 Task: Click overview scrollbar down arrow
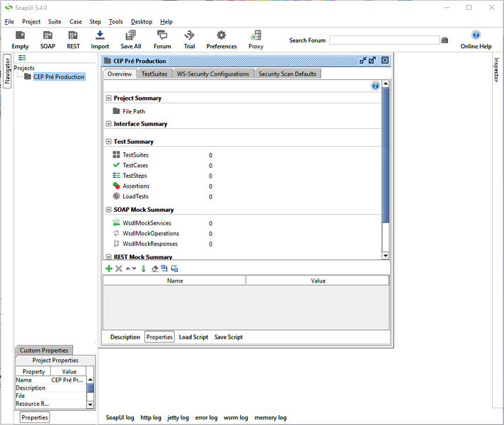tap(385, 256)
